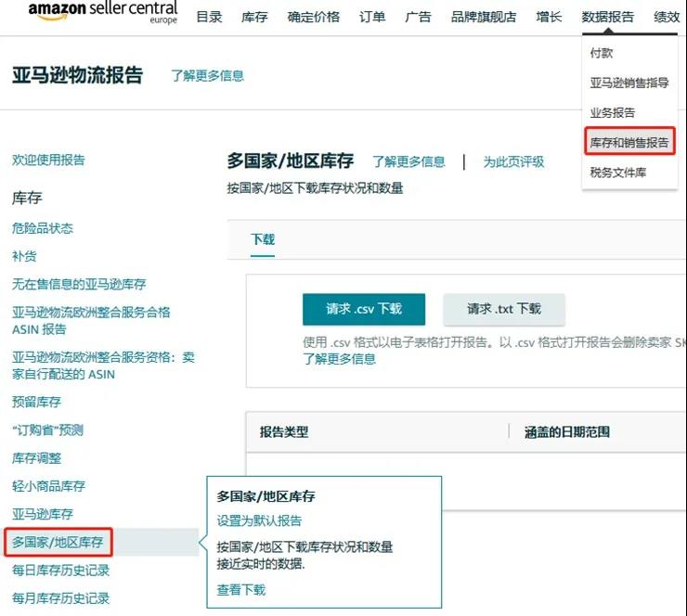Open 每月库存历史记录 report
Viewport: 687px width, 616px height.
(x=60, y=598)
